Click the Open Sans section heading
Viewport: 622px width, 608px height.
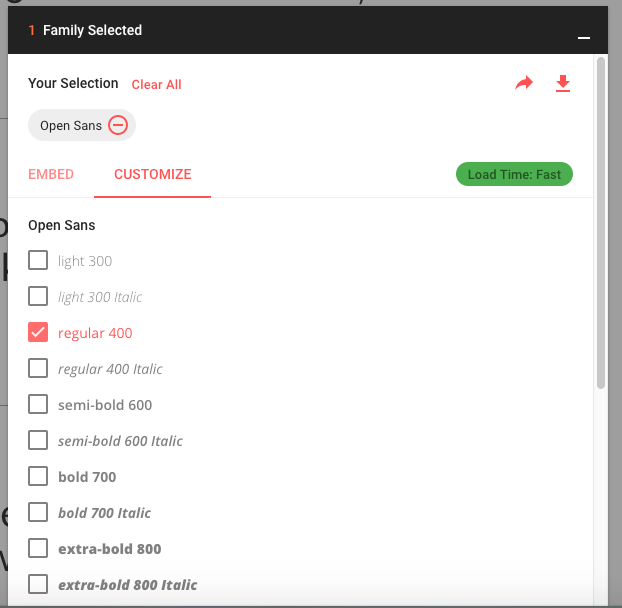61,225
